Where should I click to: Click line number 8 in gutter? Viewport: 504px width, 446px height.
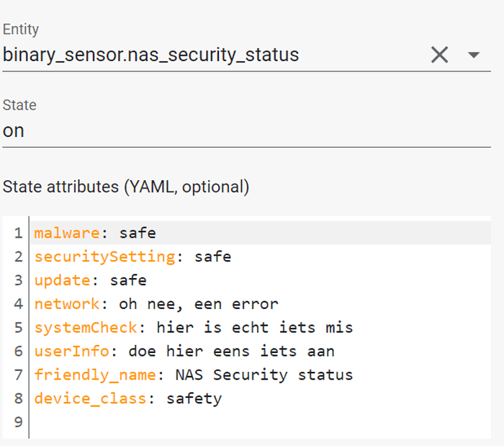18,398
